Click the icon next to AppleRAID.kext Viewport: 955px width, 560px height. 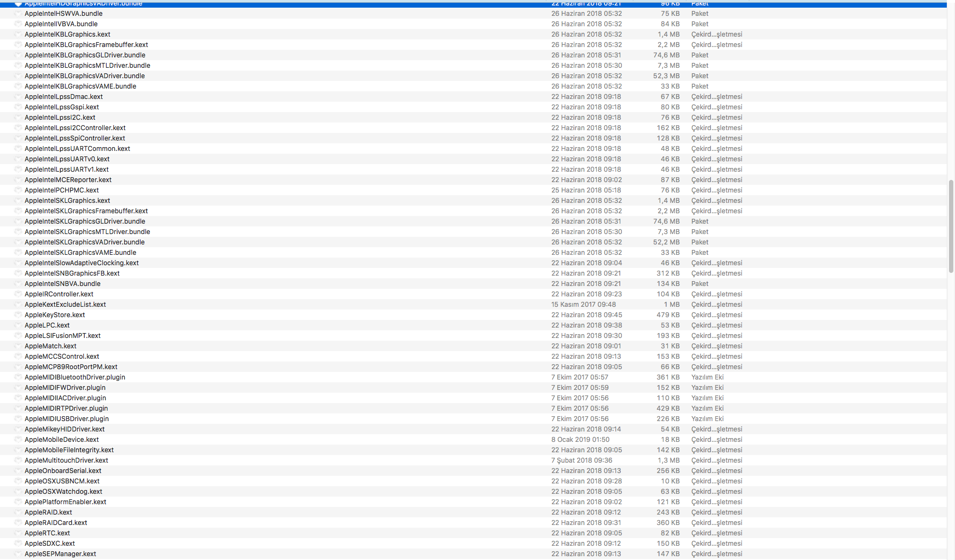pos(18,512)
